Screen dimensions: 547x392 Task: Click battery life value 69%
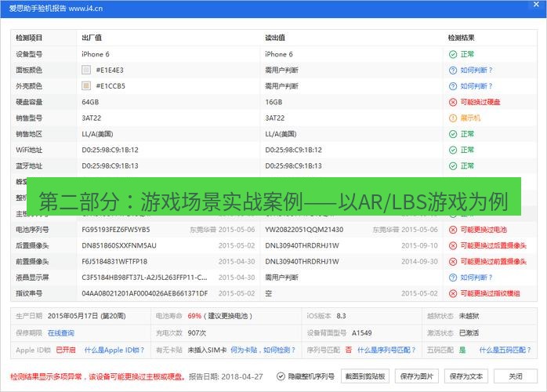click(194, 316)
